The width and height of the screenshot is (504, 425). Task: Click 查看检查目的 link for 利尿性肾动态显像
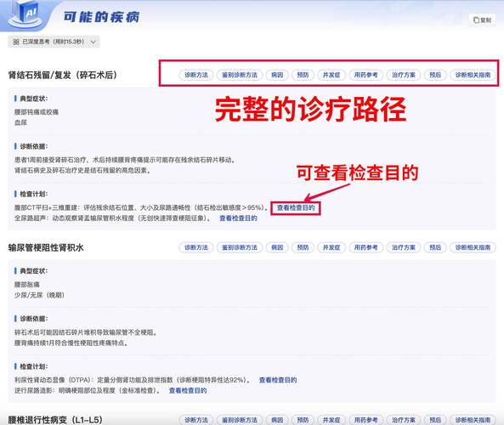click(278, 380)
